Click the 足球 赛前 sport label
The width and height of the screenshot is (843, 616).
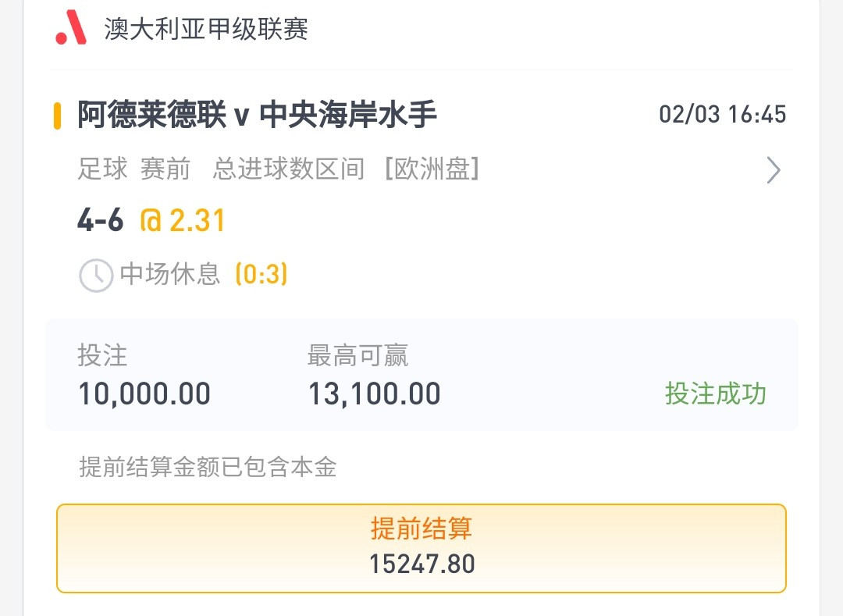[x=134, y=169]
